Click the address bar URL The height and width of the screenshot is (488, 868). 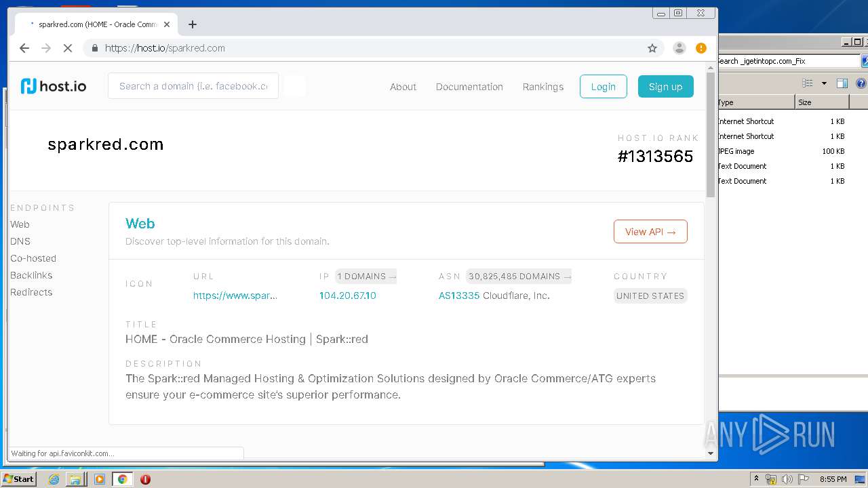[x=165, y=48]
